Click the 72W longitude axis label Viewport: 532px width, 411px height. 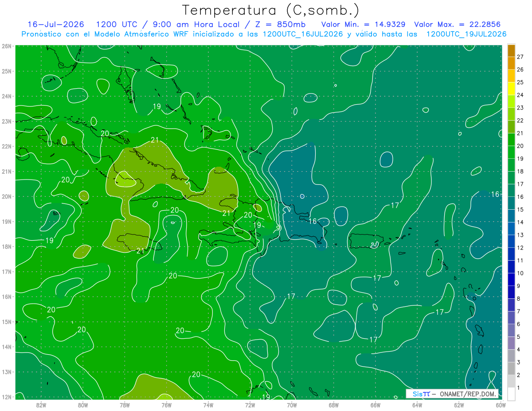(x=250, y=405)
